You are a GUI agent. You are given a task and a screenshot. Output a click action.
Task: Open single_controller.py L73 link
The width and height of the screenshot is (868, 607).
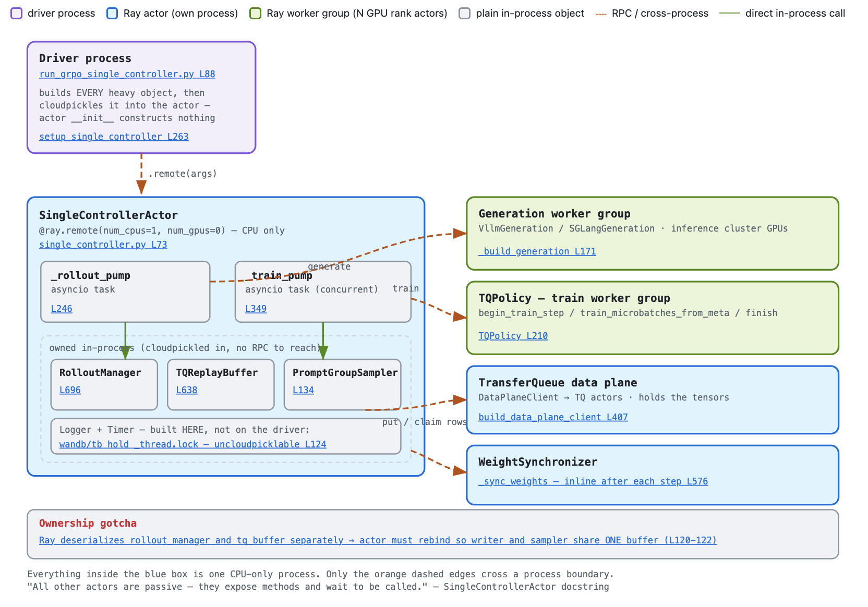(x=103, y=245)
